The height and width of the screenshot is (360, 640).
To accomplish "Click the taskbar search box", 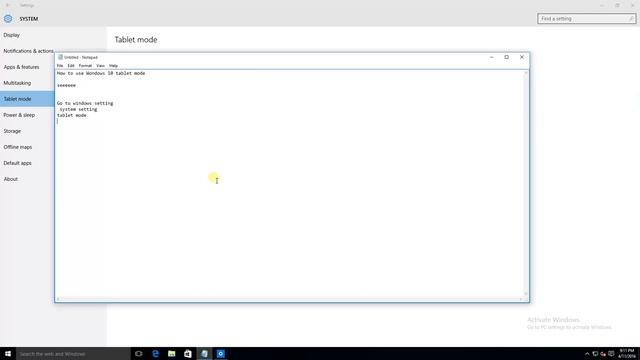I will [73, 353].
